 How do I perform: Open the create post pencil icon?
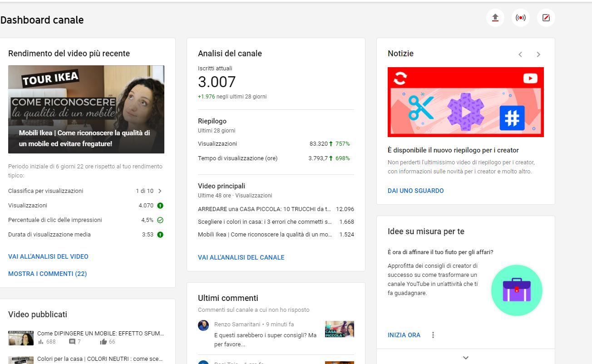click(x=546, y=18)
